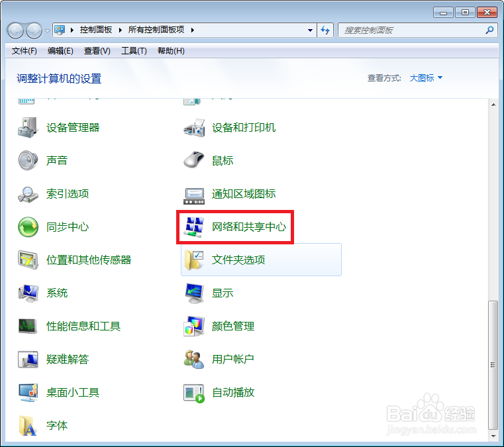Open the 帮助(H) menu
The height and width of the screenshot is (447, 504).
171,51
